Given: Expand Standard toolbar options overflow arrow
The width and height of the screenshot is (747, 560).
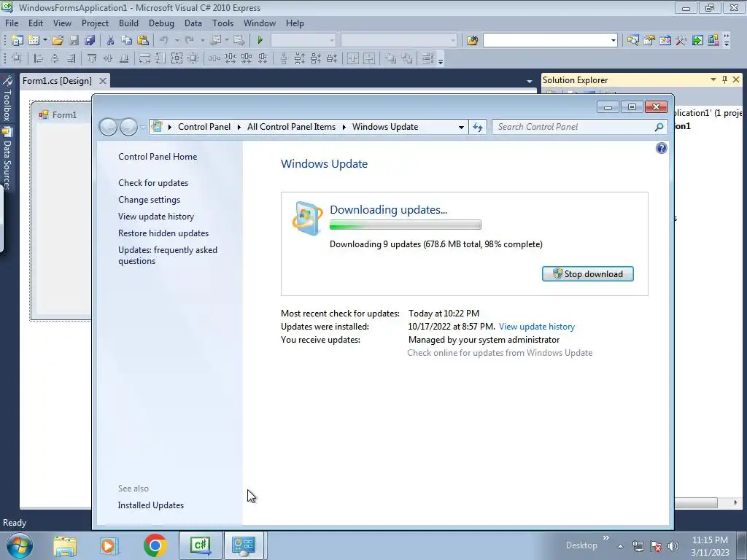Looking at the screenshot, I should click(x=727, y=41).
